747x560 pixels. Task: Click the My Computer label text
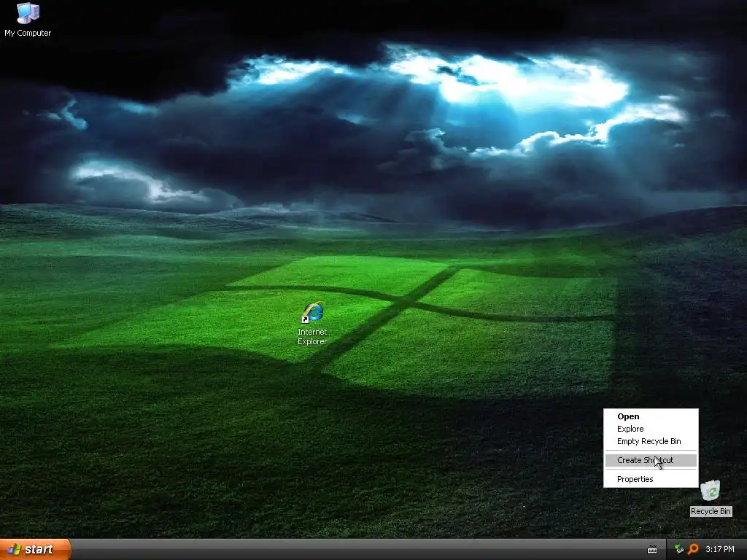click(x=28, y=33)
